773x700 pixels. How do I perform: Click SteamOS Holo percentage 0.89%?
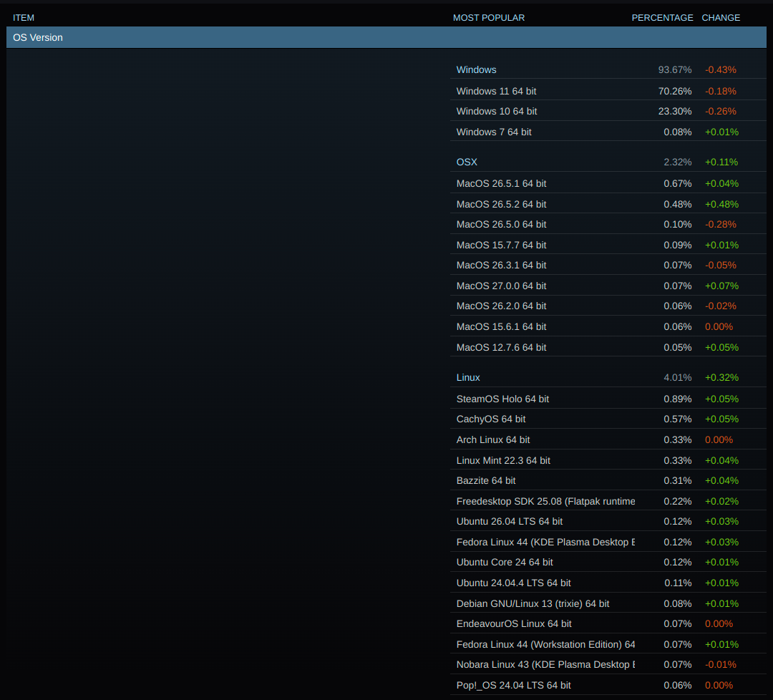point(677,399)
